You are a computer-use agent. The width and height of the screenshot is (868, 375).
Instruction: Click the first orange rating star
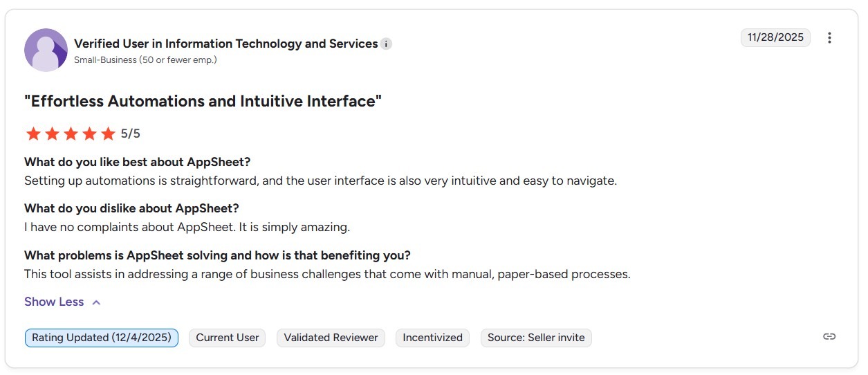(x=33, y=134)
